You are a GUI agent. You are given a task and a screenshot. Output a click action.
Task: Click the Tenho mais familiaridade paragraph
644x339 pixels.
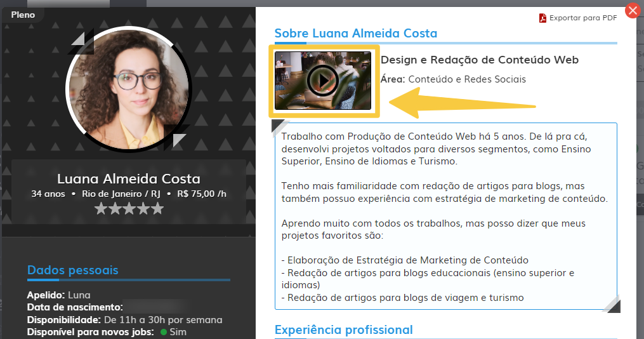pos(444,192)
